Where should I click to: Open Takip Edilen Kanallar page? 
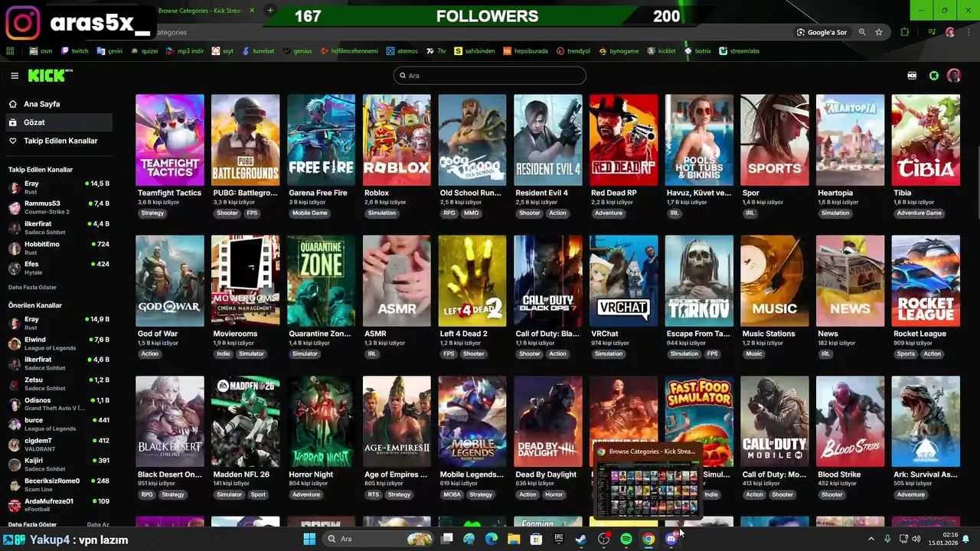(x=60, y=141)
